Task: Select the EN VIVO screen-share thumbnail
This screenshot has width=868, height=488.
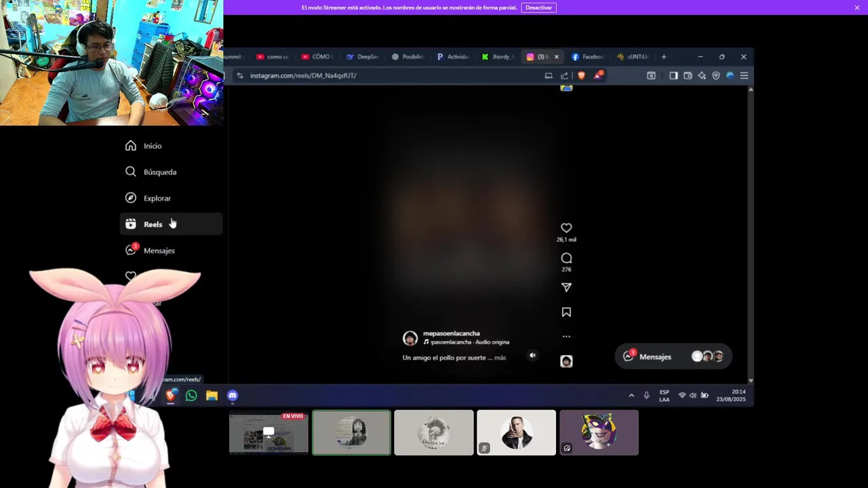Action: click(x=269, y=432)
